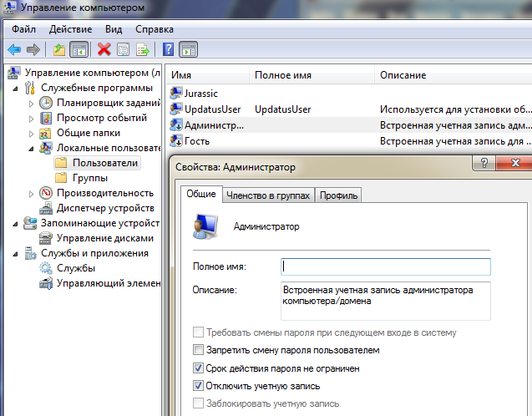Click the Up one level folder icon
Screen dimensions: 532x416
(x=58, y=49)
